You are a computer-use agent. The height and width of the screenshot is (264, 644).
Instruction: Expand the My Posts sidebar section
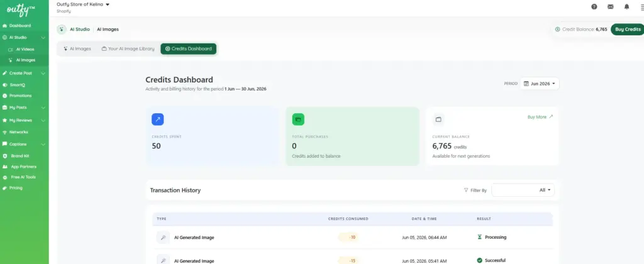43,107
